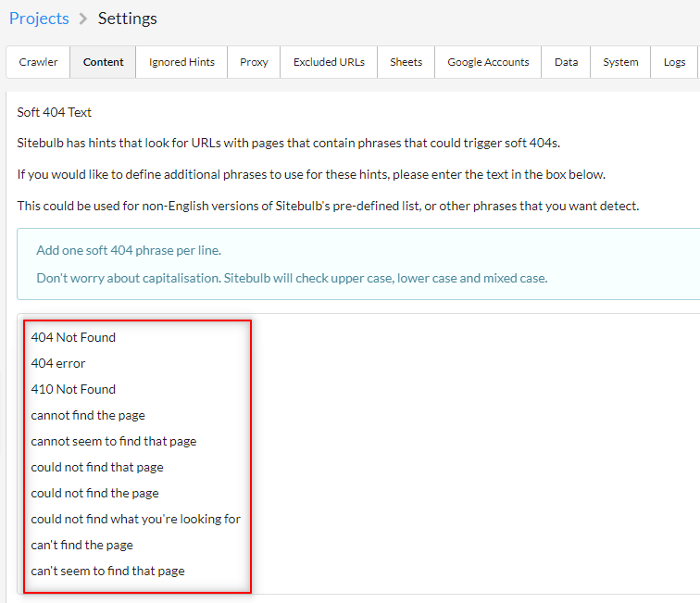Viewport: 700px width, 603px height.
Task: Switch to the Sheets tab
Action: (406, 62)
